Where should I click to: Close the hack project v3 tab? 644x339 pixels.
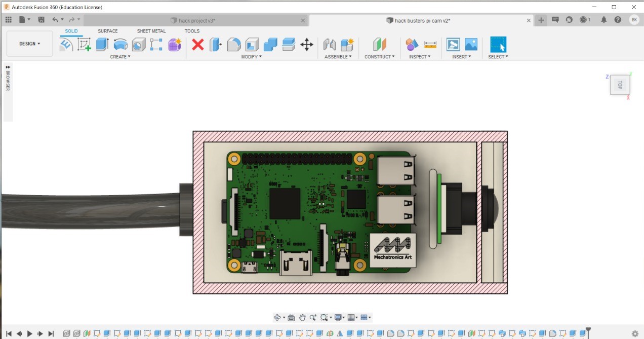coord(303,21)
